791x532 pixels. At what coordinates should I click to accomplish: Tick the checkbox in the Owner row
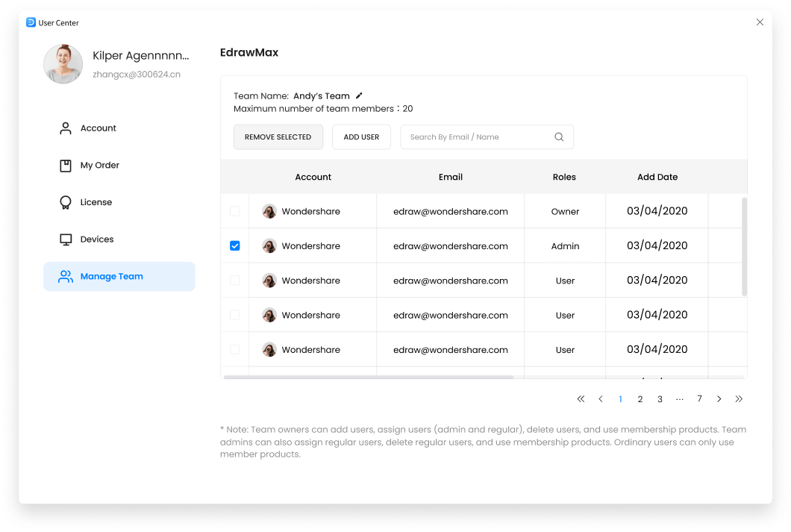point(234,211)
